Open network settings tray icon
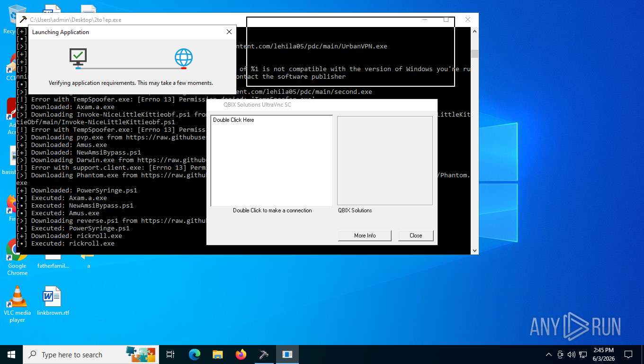 click(582, 355)
